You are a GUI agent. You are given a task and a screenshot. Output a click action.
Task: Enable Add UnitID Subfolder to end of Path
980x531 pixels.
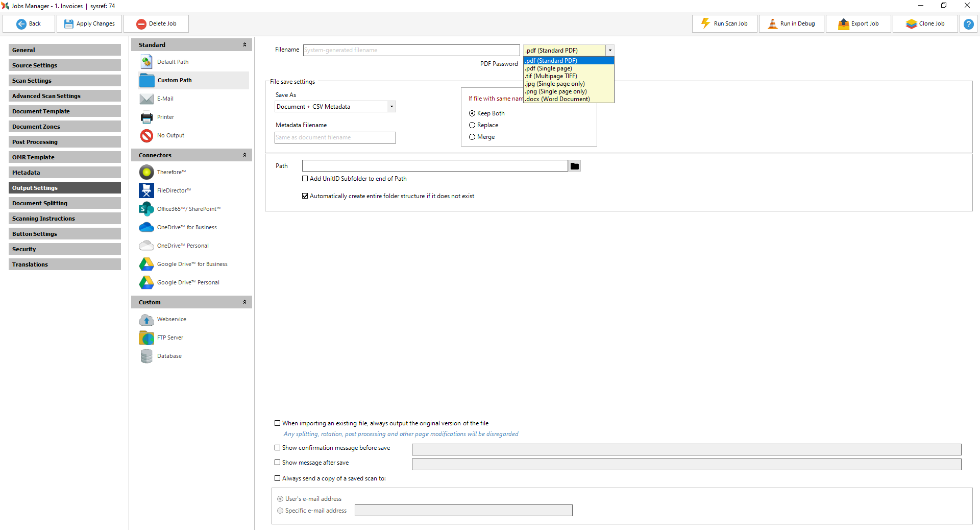click(305, 179)
